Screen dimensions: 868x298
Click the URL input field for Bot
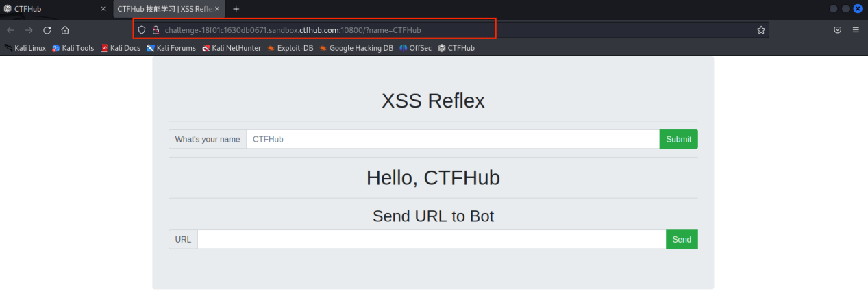(x=432, y=239)
